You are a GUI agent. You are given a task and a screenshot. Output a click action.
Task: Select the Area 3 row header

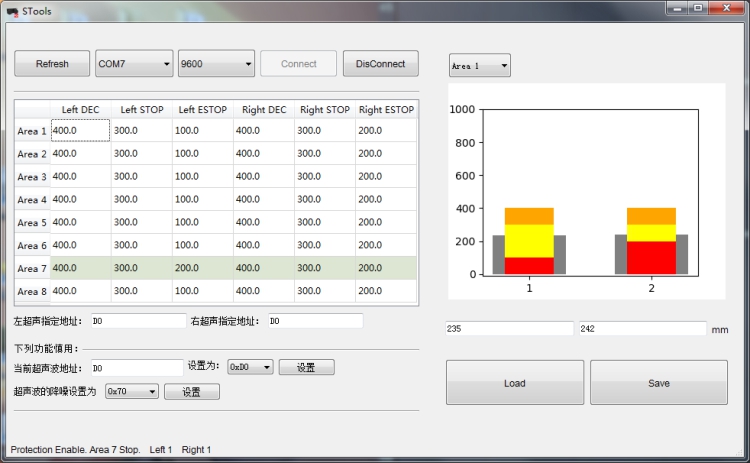[32, 176]
